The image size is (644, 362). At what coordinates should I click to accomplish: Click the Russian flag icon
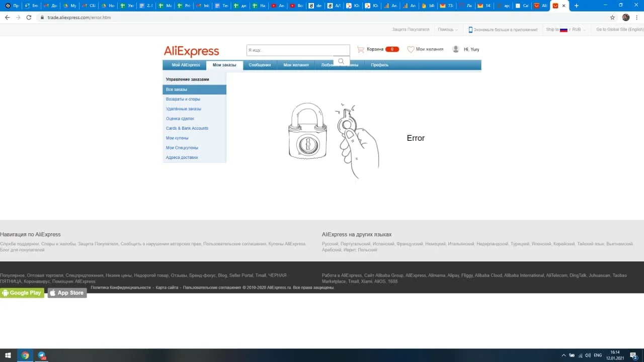(x=563, y=30)
